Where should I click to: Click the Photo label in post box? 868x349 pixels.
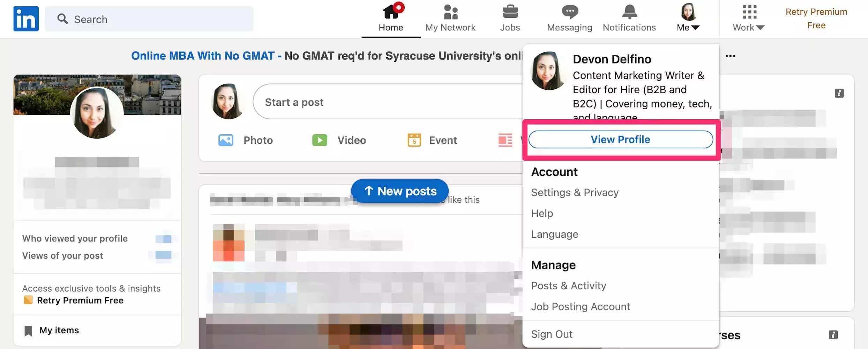(258, 140)
